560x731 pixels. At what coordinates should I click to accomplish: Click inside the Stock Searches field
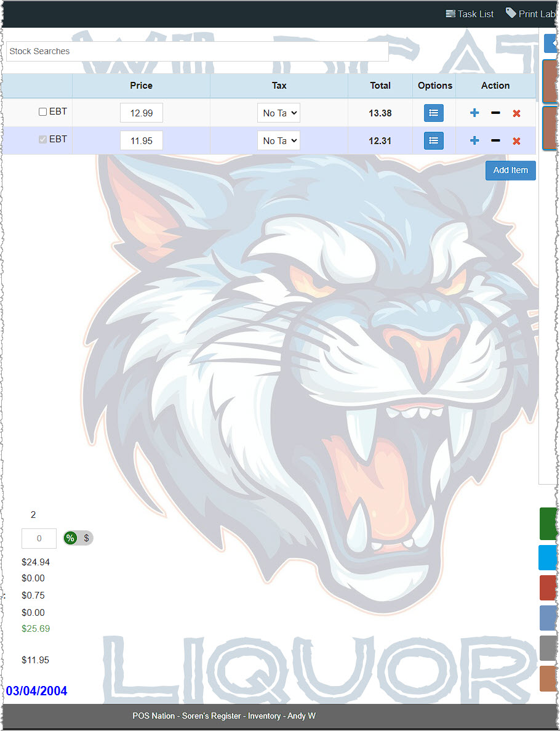pyautogui.click(x=197, y=51)
